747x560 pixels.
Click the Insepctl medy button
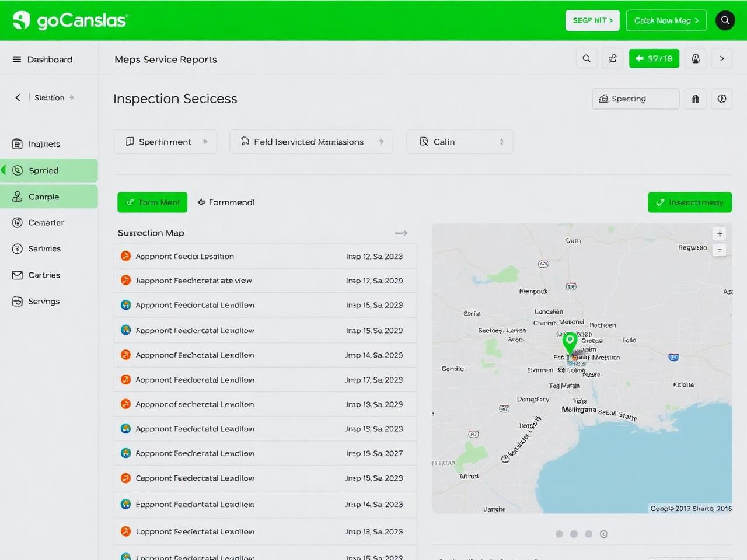click(690, 202)
